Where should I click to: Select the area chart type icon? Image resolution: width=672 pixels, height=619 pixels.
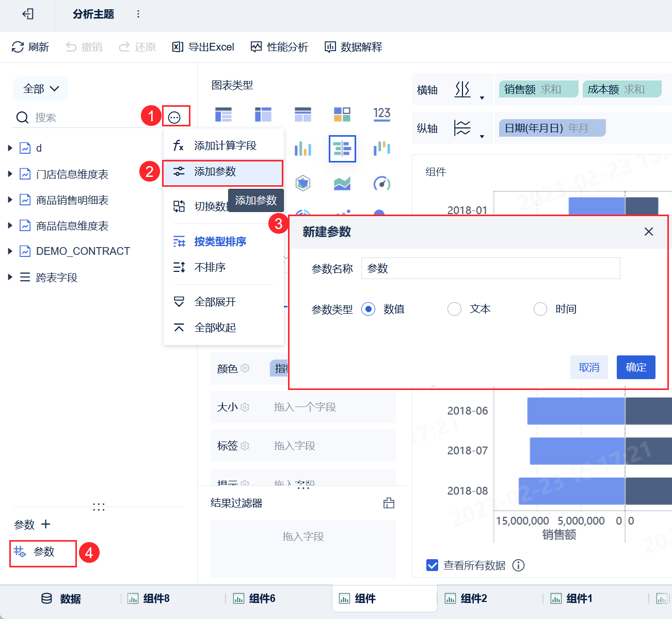pyautogui.click(x=342, y=183)
